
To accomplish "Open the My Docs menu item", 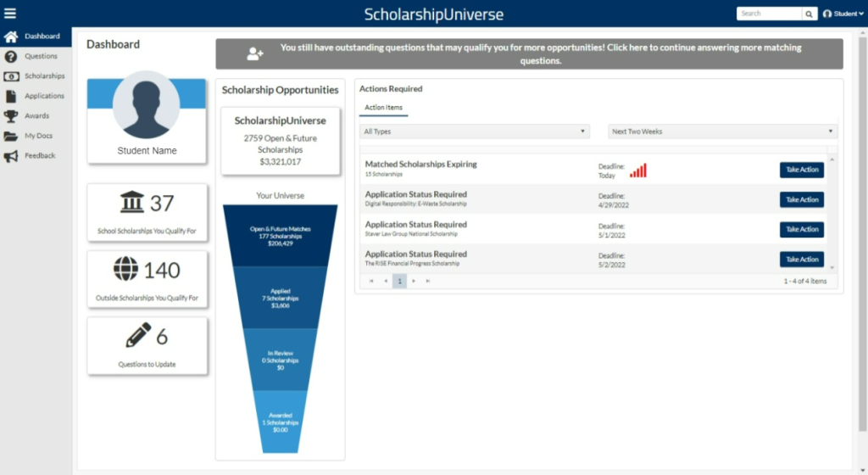I will click(36, 137).
